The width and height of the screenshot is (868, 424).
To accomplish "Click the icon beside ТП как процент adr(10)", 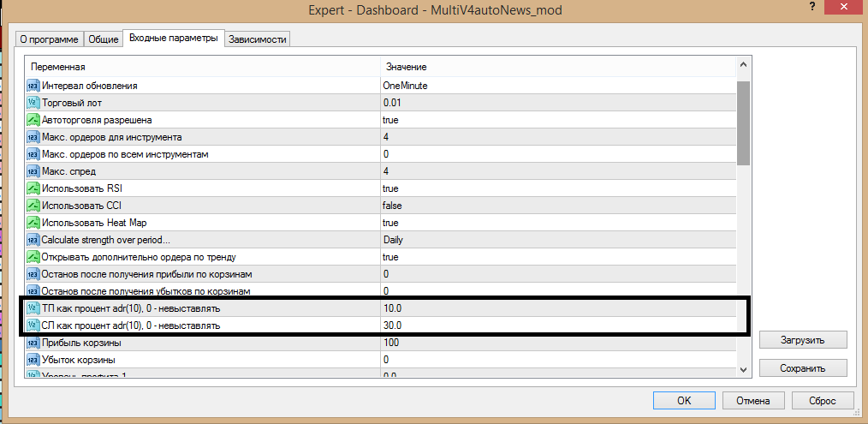I will (33, 308).
